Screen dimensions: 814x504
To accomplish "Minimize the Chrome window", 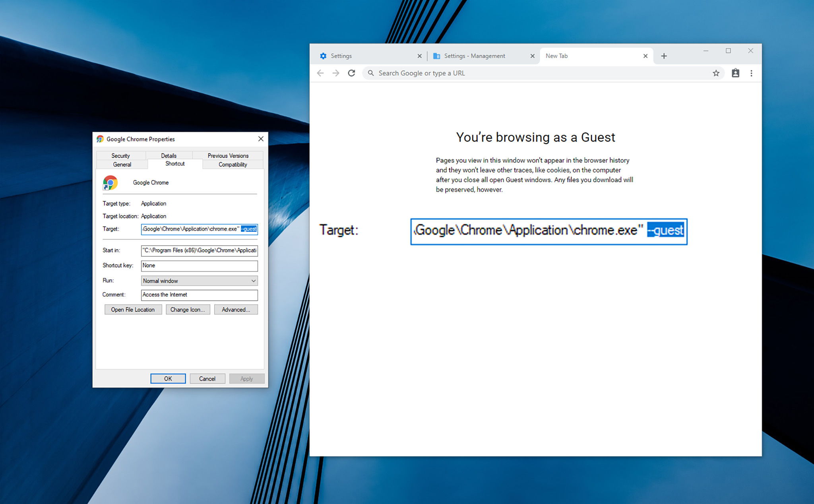I will coord(706,51).
